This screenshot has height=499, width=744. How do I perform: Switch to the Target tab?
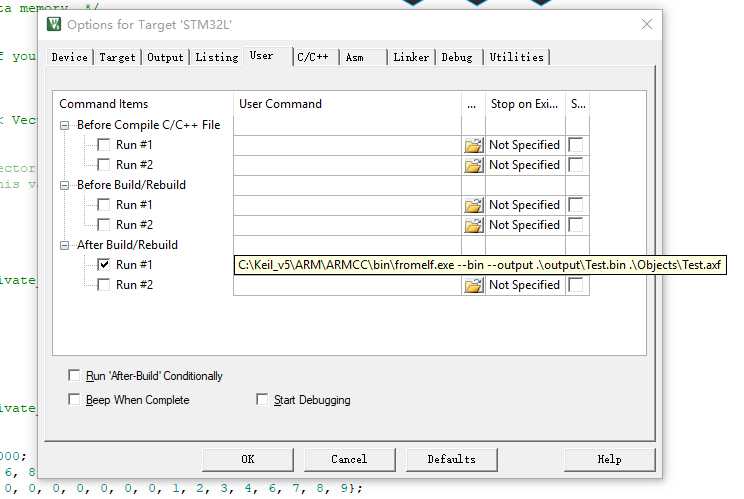tap(117, 57)
